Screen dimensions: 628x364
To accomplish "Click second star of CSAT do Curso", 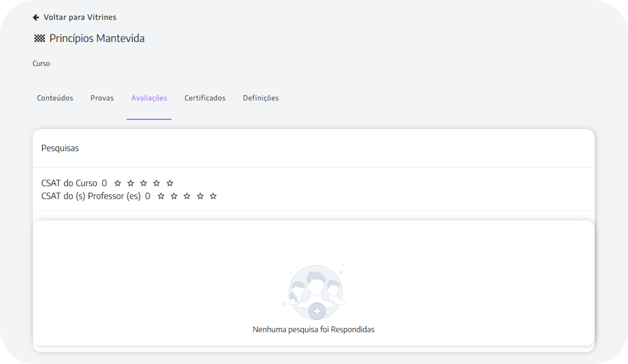I will tap(131, 183).
